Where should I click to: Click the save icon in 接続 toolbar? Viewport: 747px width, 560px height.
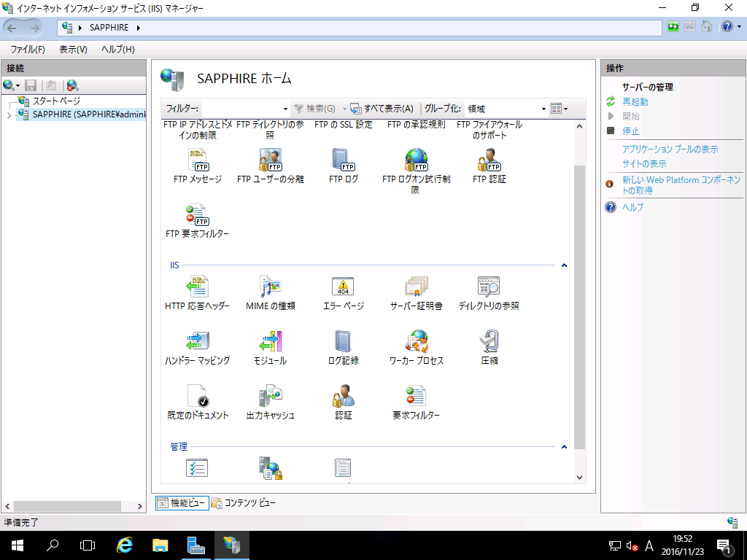tap(31, 86)
